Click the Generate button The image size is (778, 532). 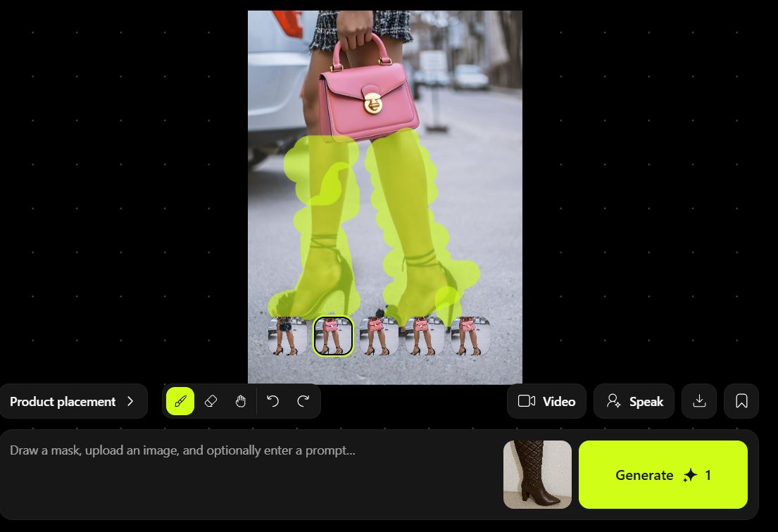[663, 474]
